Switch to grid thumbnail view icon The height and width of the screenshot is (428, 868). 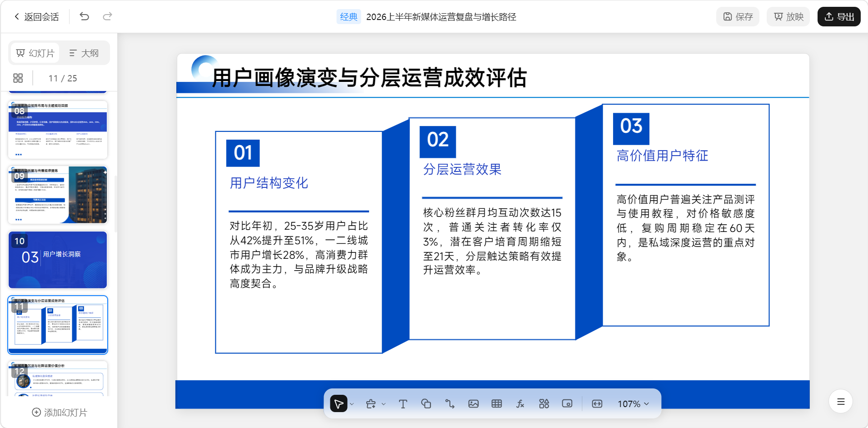pos(18,78)
